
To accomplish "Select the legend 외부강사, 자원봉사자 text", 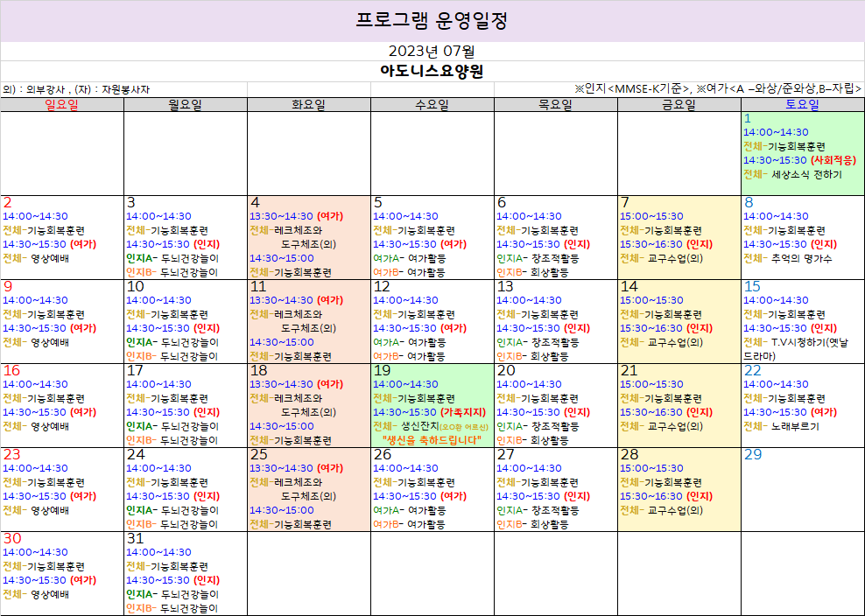I will coord(76,89).
